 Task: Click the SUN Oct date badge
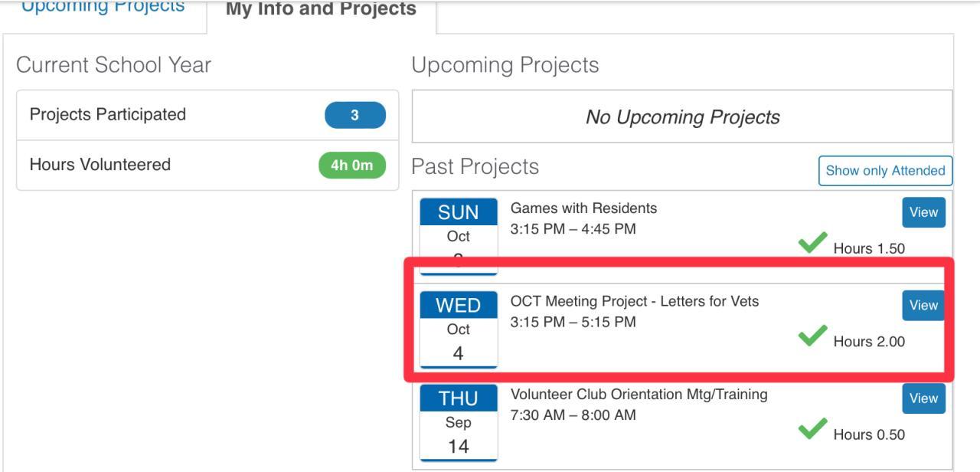(459, 230)
